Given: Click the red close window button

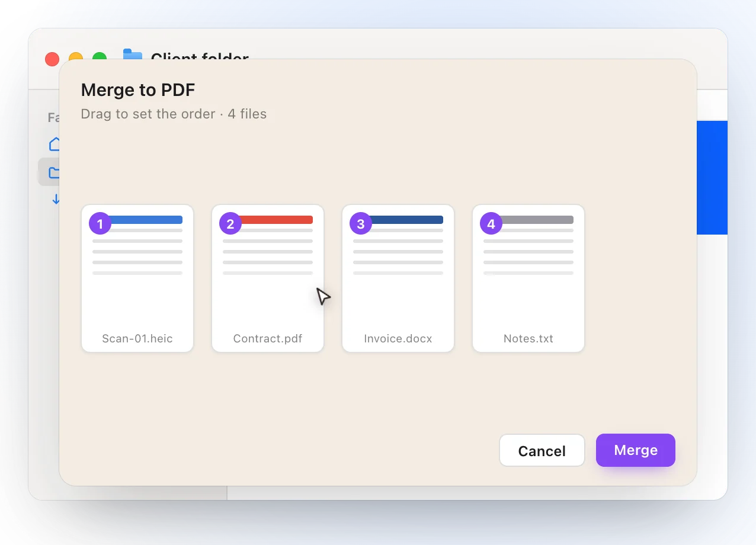Looking at the screenshot, I should pos(52,59).
